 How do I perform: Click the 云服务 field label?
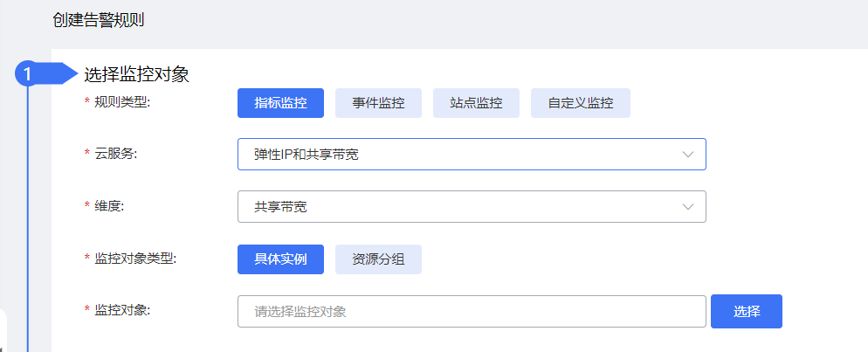(116, 154)
